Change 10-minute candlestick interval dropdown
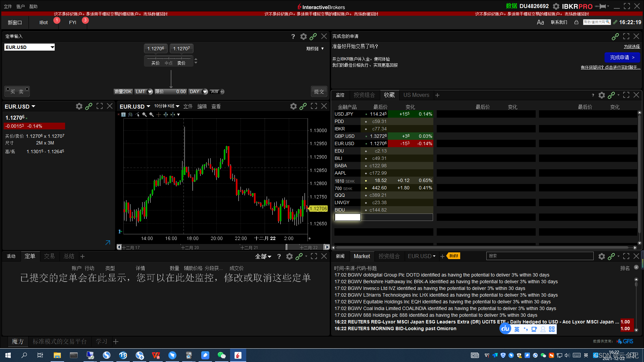 pos(167,106)
